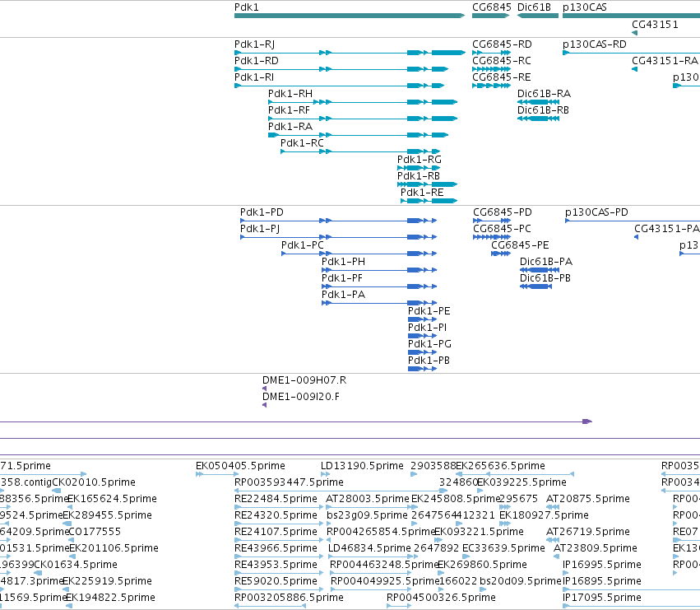Click transcript Dic61B-RA
Screen dimensions: 700x610
(538, 102)
